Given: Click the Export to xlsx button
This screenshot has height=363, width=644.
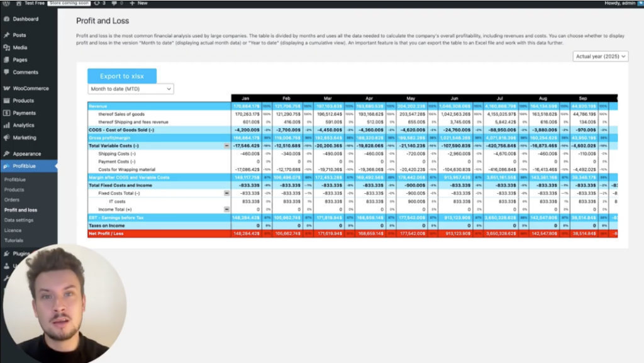Looking at the screenshot, I should (122, 76).
